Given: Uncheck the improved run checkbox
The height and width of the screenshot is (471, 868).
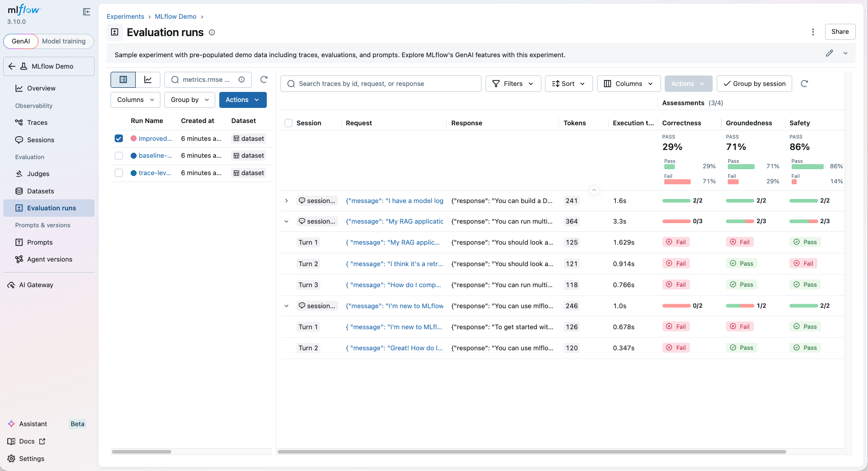Looking at the screenshot, I should pos(119,138).
